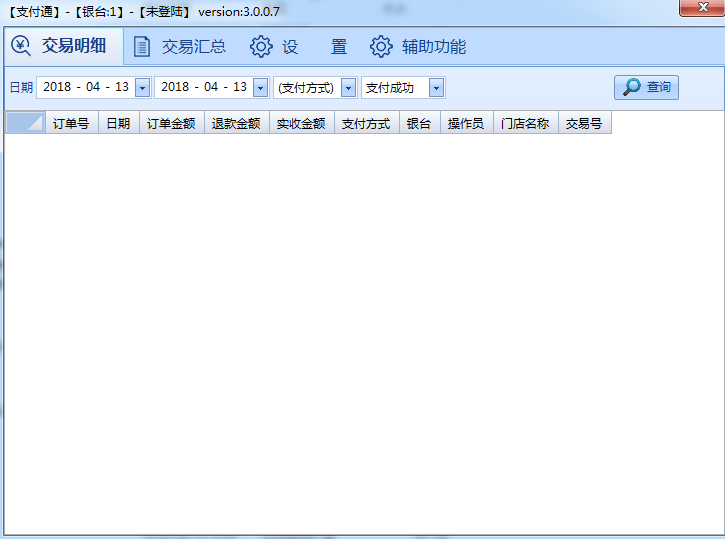Click the 交易号 column header
This screenshot has height=539, width=725.
coord(584,124)
